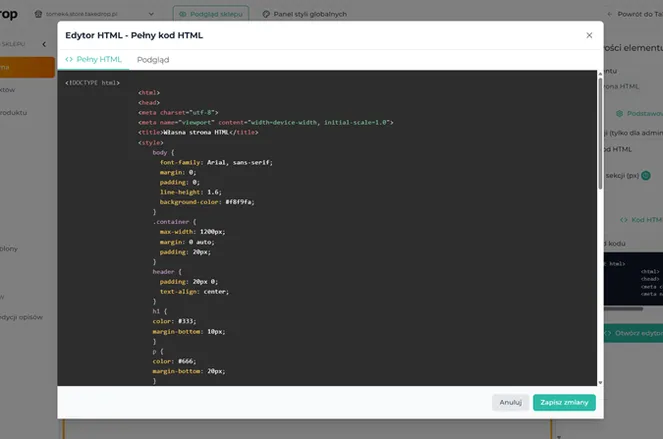Click the Podgląd sklepu button
The width and height of the screenshot is (663, 439).
point(210,15)
